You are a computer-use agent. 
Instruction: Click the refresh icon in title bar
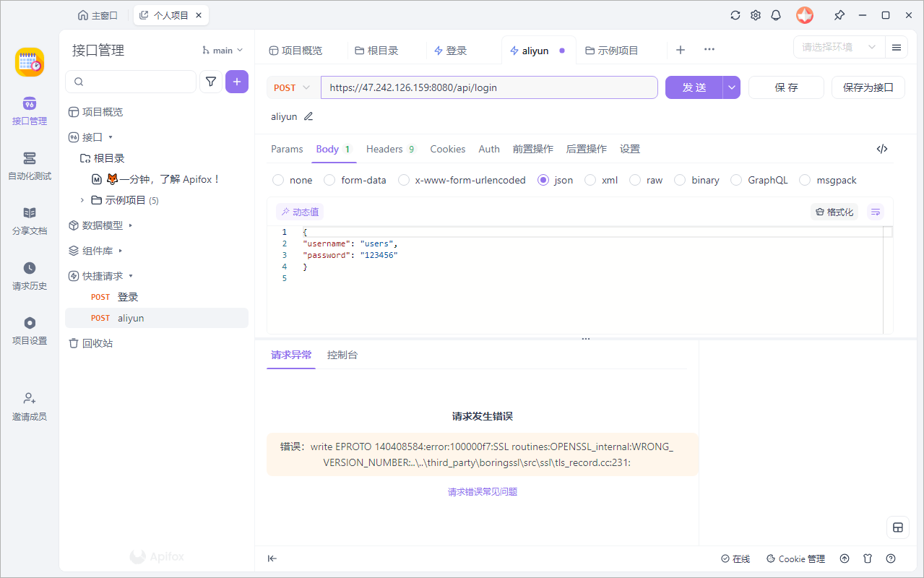[x=735, y=15]
